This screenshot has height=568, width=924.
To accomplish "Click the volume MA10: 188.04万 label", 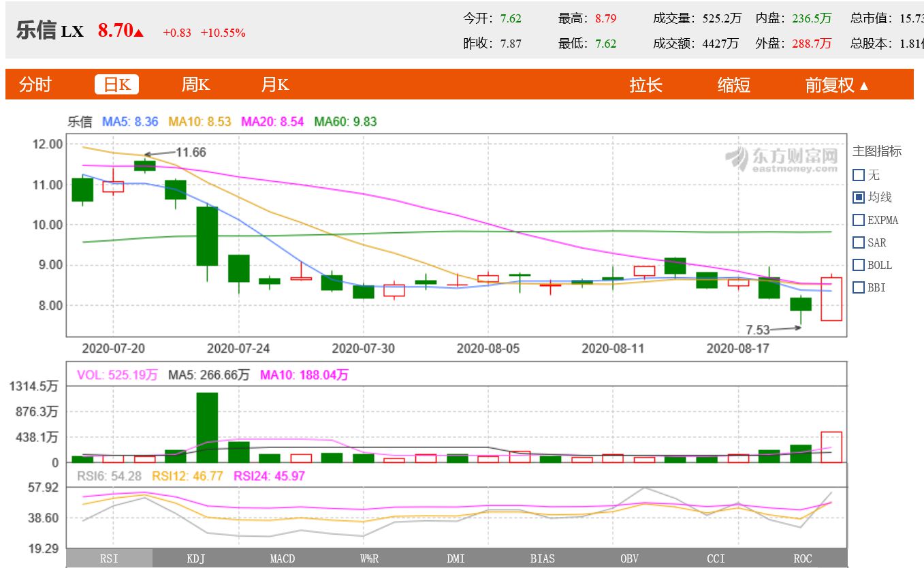I will pyautogui.click(x=304, y=375).
